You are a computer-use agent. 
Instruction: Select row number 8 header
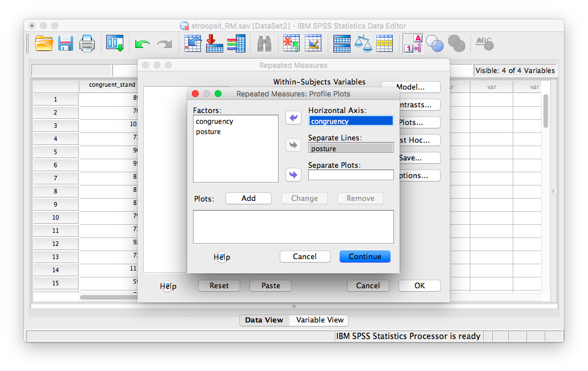55,191
